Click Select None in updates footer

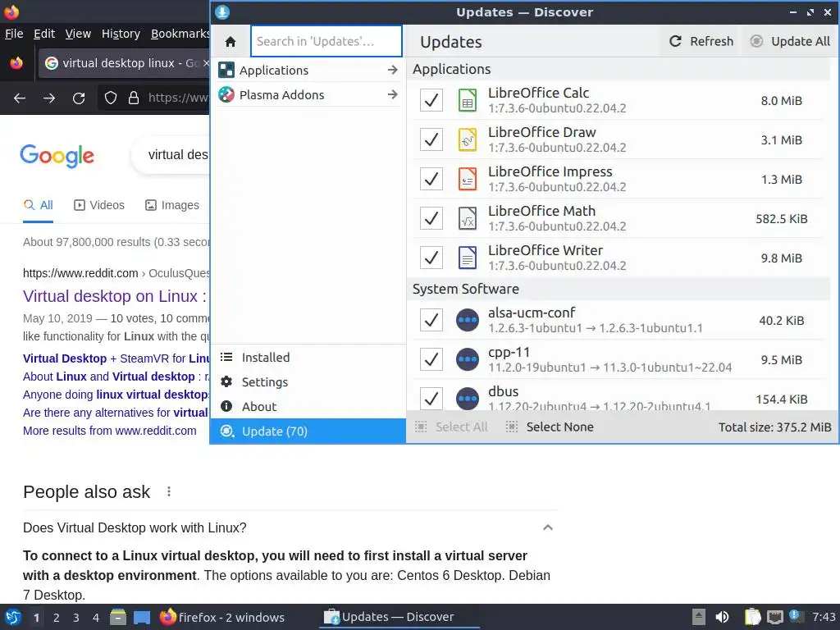pos(550,427)
